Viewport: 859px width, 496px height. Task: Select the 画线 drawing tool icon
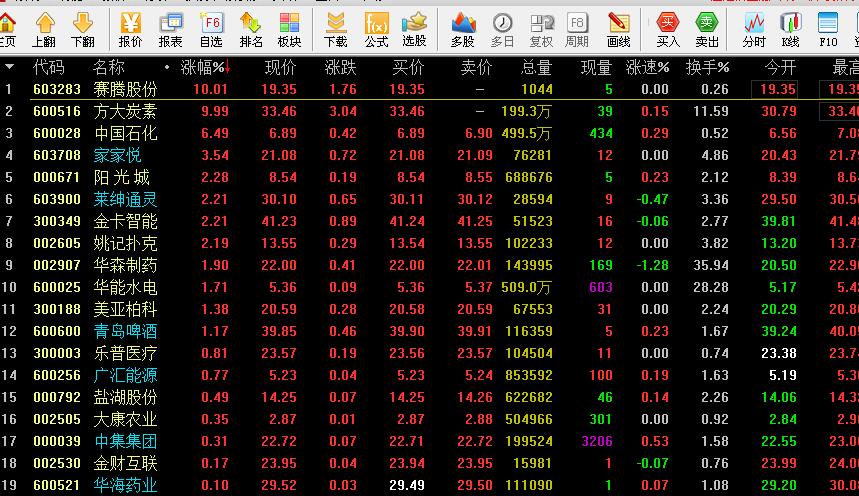(x=619, y=29)
